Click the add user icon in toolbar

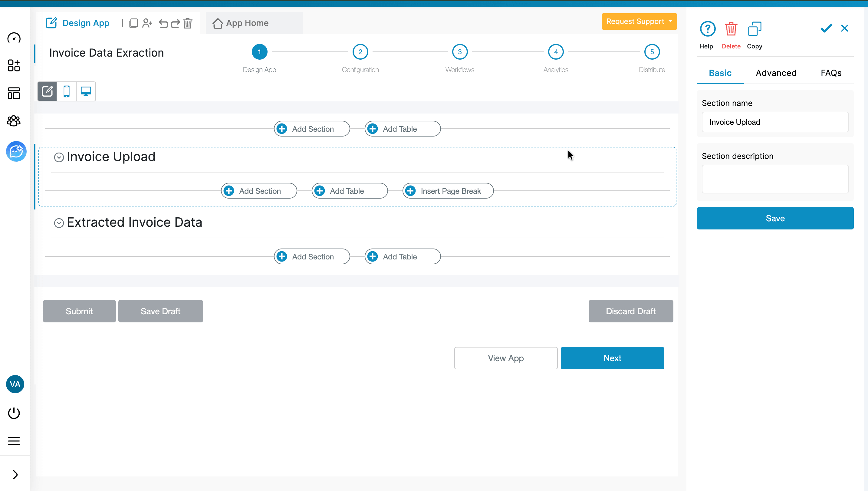(147, 23)
